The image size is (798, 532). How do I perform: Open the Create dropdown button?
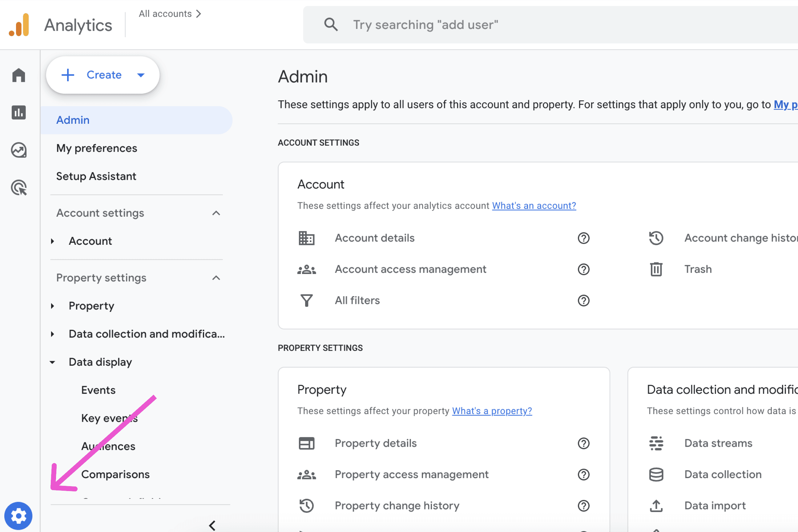[103, 75]
